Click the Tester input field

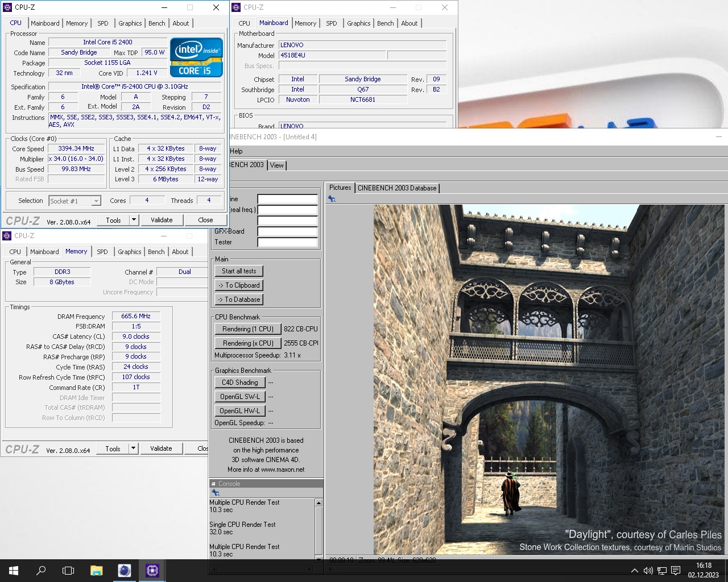click(x=287, y=242)
